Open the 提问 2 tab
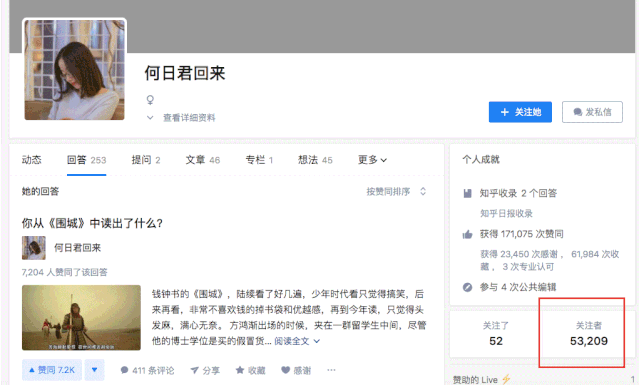 tap(146, 160)
